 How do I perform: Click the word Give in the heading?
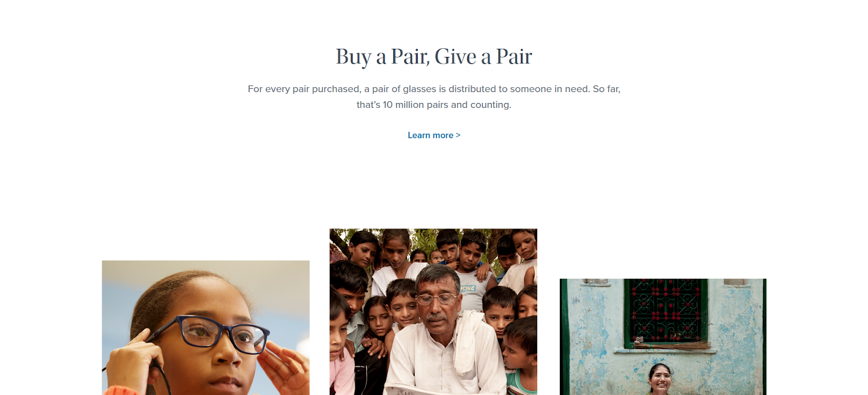(x=455, y=56)
